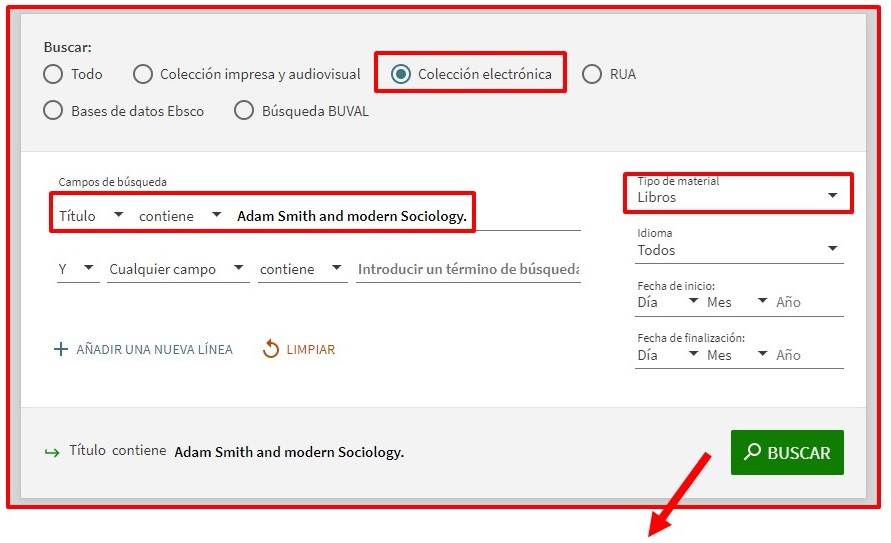The height and width of the screenshot is (543, 891).
Task: Click the start date Año field
Action: coord(808,302)
